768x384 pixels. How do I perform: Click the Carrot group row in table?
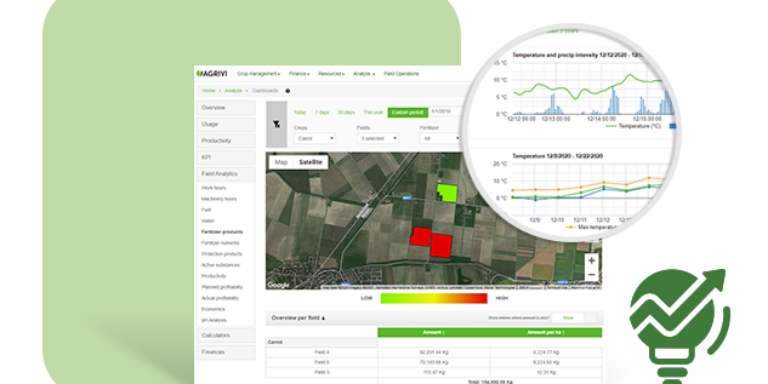[322, 342]
